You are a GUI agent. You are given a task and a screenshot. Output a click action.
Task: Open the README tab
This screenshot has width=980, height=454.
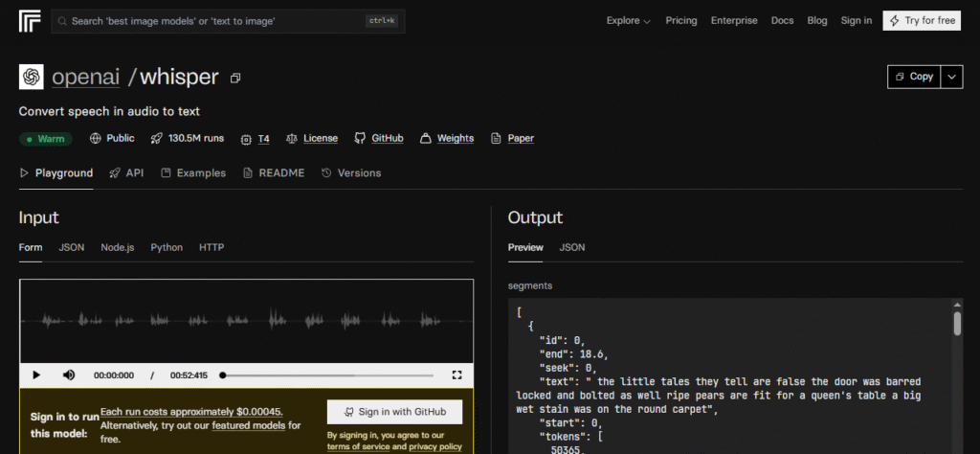coord(274,173)
